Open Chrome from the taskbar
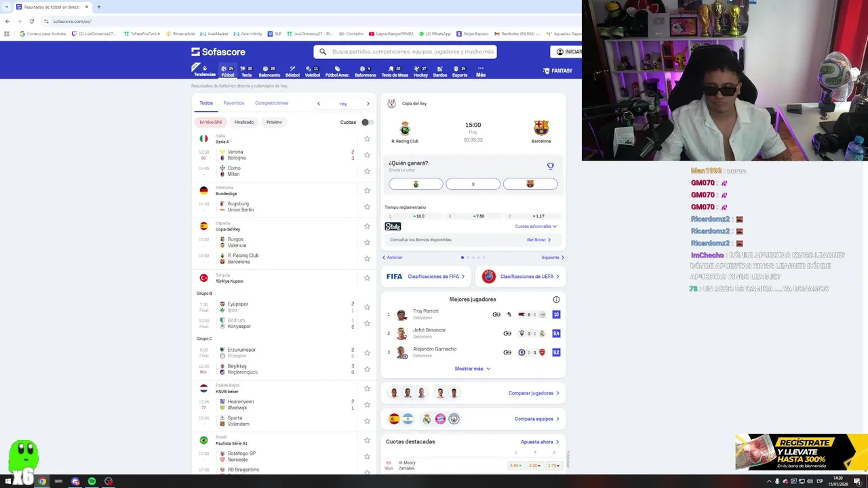The height and width of the screenshot is (488, 868). tap(42, 481)
